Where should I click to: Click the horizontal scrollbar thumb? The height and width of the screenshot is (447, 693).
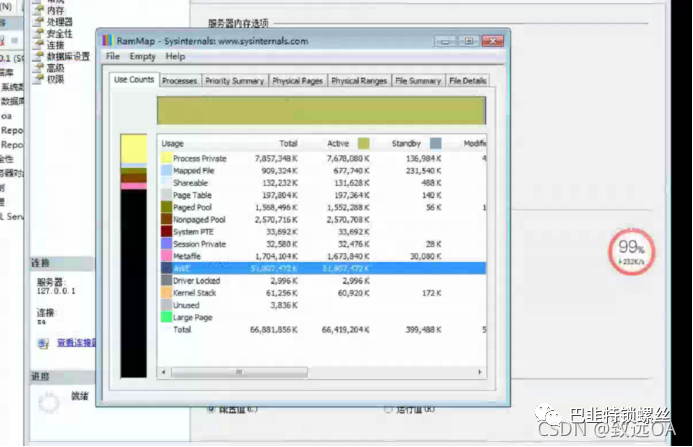tap(239, 372)
